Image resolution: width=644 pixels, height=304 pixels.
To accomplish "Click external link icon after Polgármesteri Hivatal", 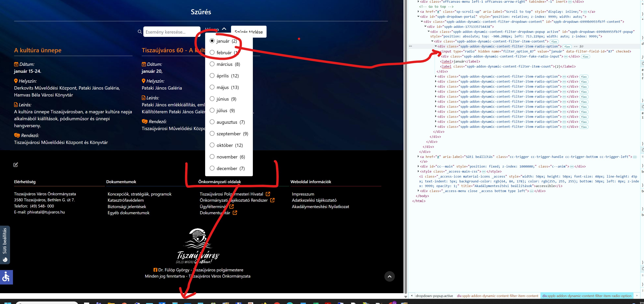I will click(x=268, y=194).
